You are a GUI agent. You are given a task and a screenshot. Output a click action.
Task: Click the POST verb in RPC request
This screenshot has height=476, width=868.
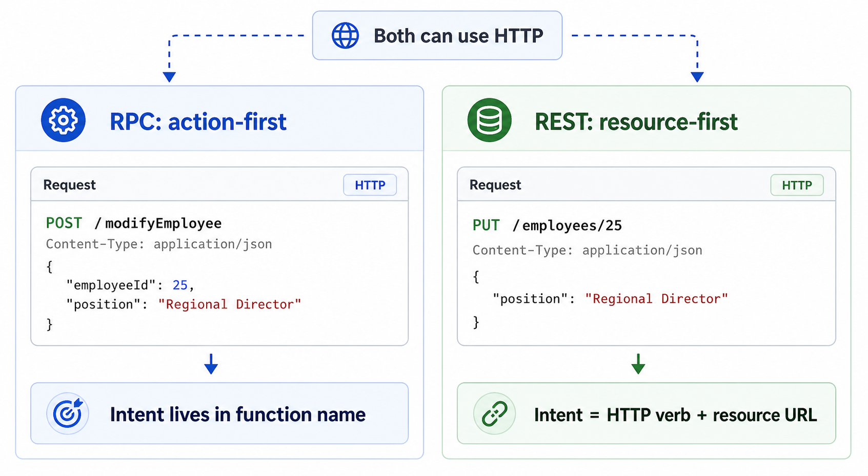(64, 223)
